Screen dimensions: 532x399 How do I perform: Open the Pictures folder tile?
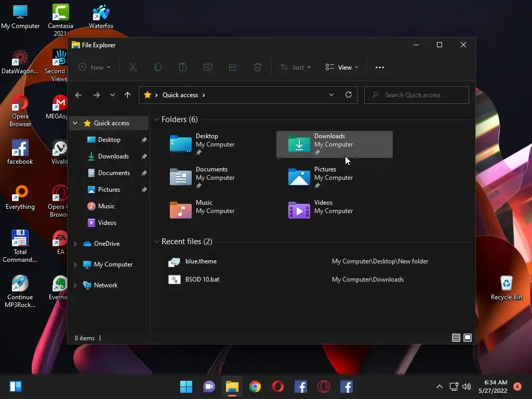pos(335,178)
